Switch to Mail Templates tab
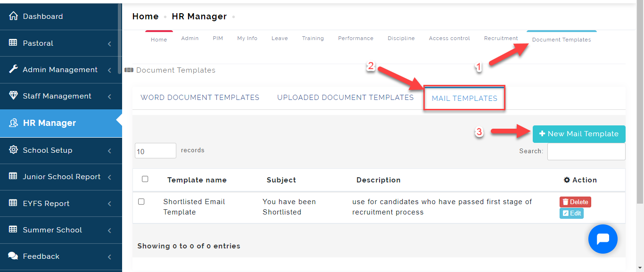The height and width of the screenshot is (272, 644). point(464,98)
